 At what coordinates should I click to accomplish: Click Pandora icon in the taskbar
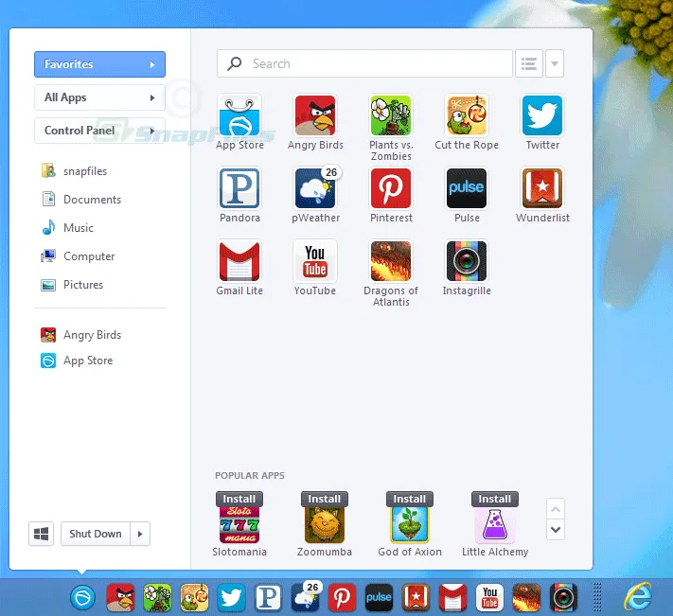(268, 597)
